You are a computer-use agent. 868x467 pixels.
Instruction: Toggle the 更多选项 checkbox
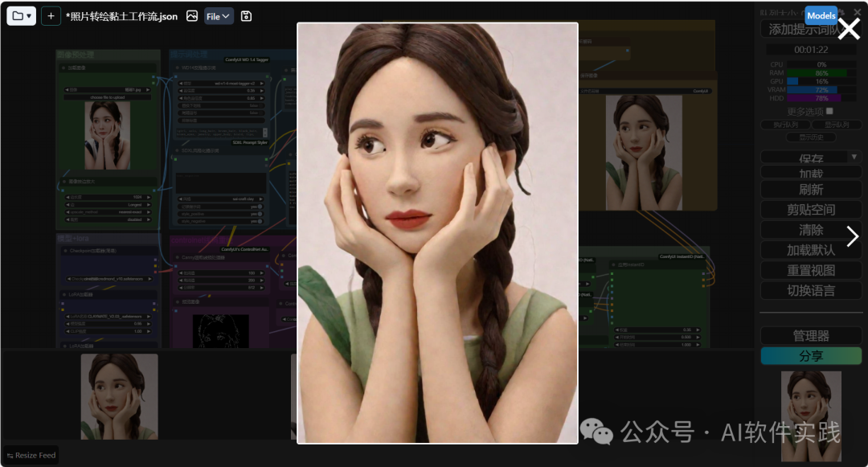(x=829, y=111)
